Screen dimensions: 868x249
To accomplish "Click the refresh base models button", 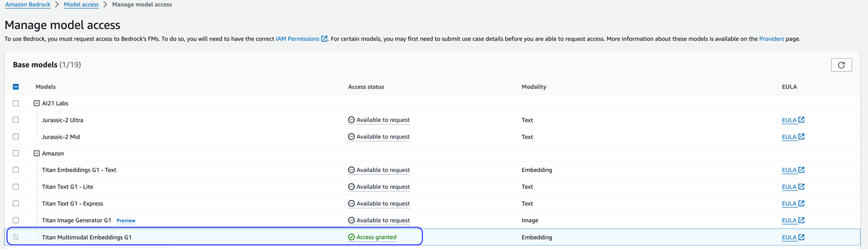I will point(841,65).
